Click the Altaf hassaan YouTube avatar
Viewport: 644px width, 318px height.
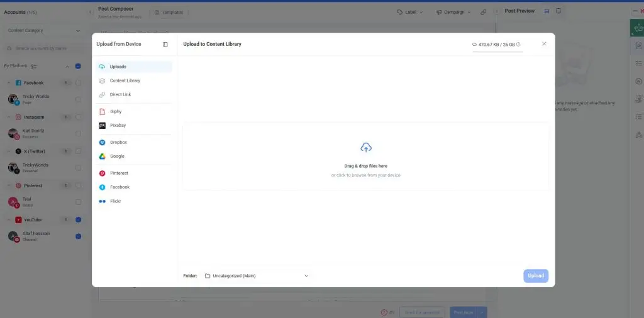(x=13, y=236)
